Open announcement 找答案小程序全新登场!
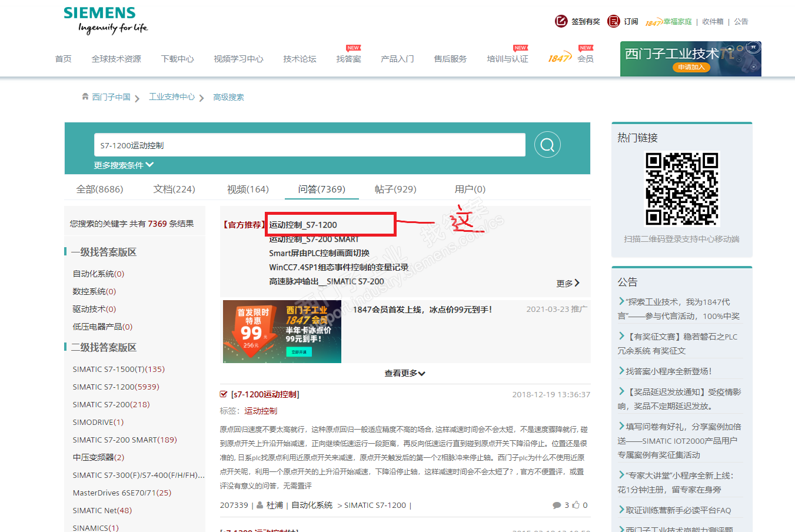 click(x=668, y=371)
